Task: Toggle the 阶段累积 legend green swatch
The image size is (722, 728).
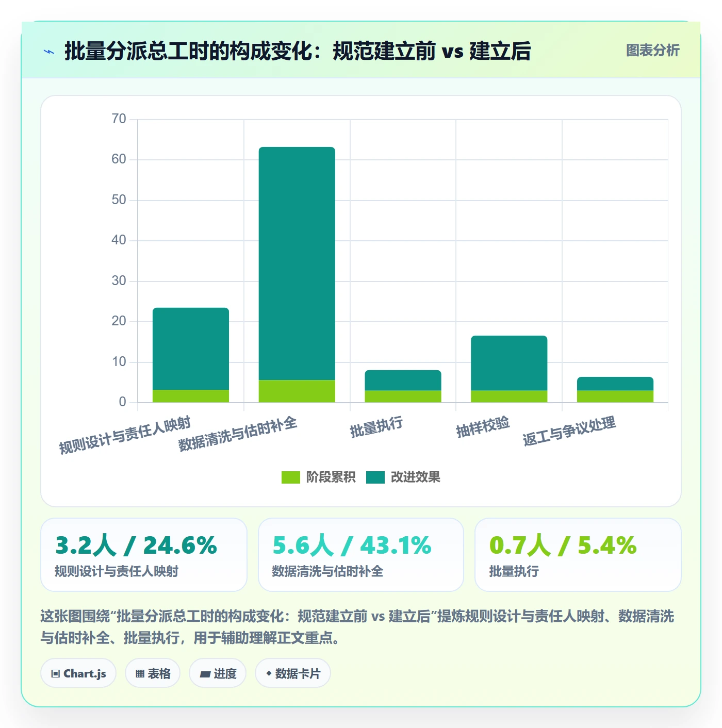Action: pyautogui.click(x=290, y=477)
